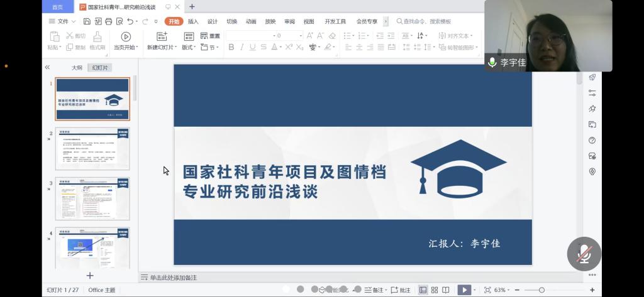Expand the 版式 layout dropdown
The image size is (644, 297).
click(x=189, y=47)
